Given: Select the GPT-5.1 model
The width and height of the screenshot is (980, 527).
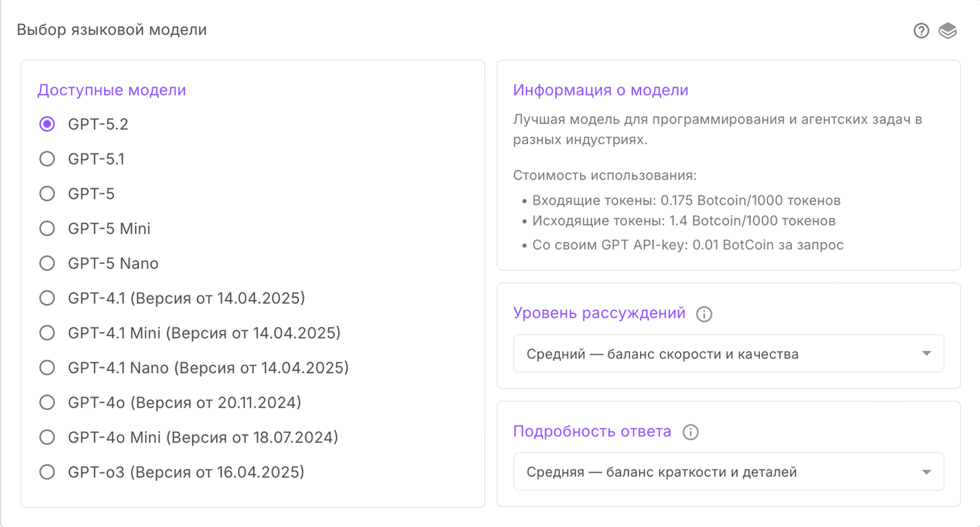Looking at the screenshot, I should coord(47,158).
